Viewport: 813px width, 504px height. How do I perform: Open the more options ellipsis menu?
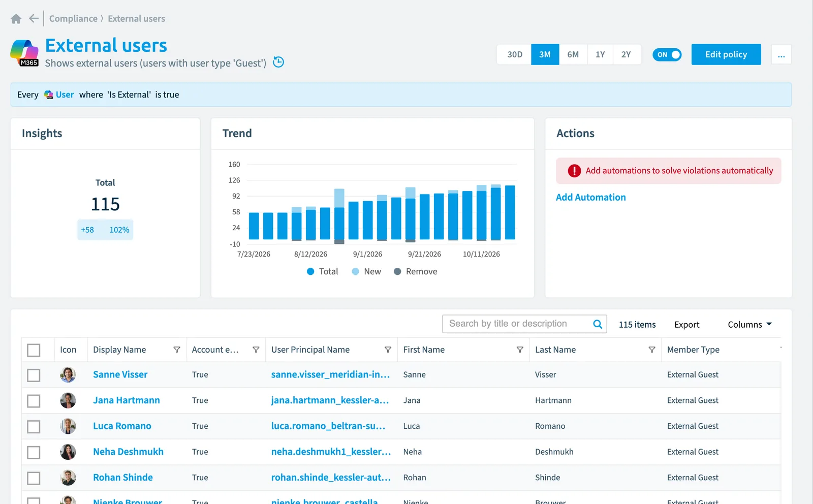tap(781, 54)
